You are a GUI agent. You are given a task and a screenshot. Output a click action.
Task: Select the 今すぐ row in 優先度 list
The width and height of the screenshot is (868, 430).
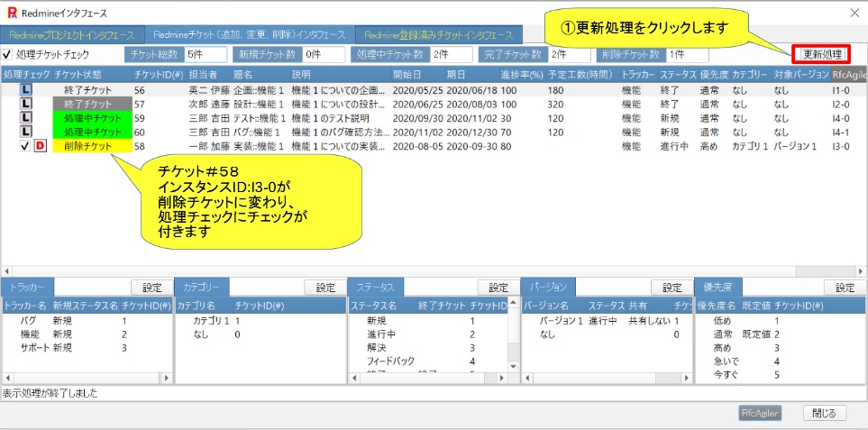click(x=781, y=375)
